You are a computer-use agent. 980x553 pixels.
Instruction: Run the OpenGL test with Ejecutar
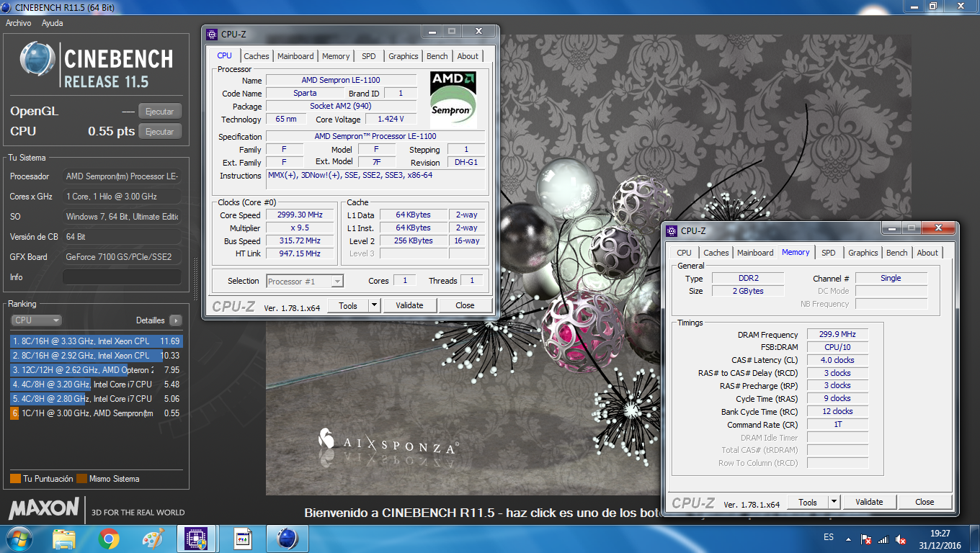pos(160,112)
